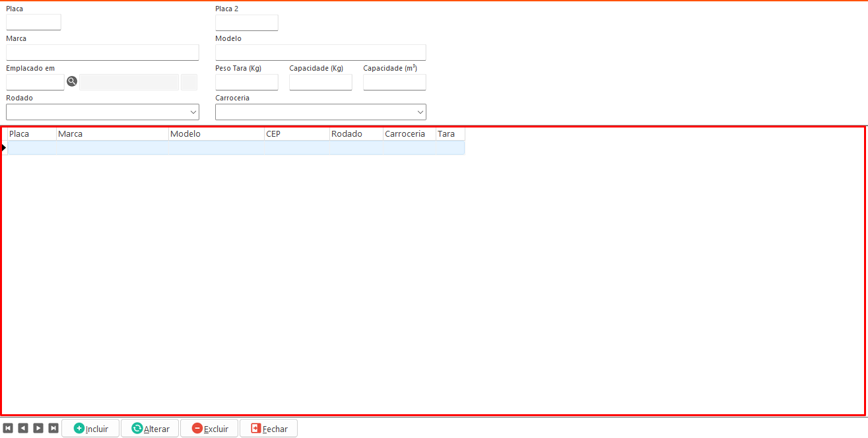
Task: Click into the Placa 2 field
Action: pos(246,22)
